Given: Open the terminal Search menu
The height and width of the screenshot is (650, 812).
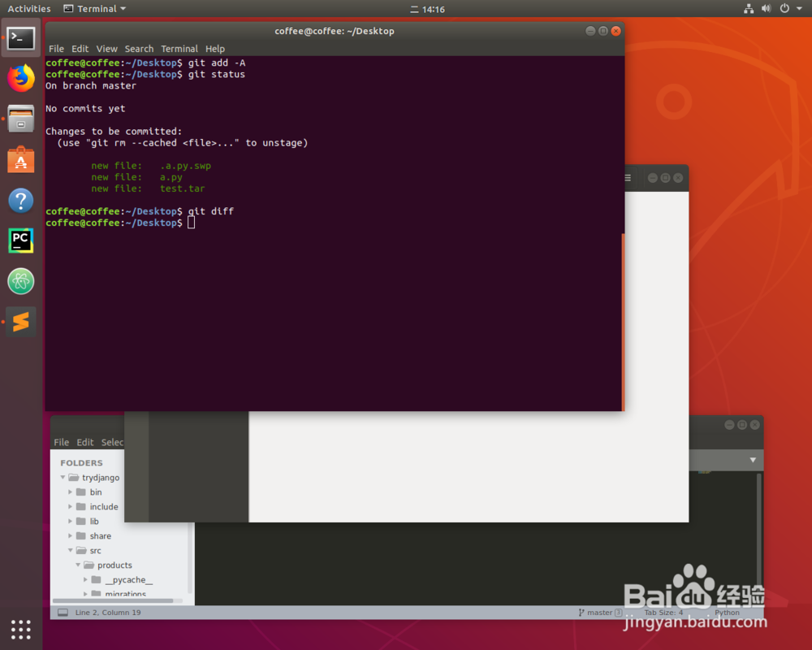Looking at the screenshot, I should pos(139,49).
